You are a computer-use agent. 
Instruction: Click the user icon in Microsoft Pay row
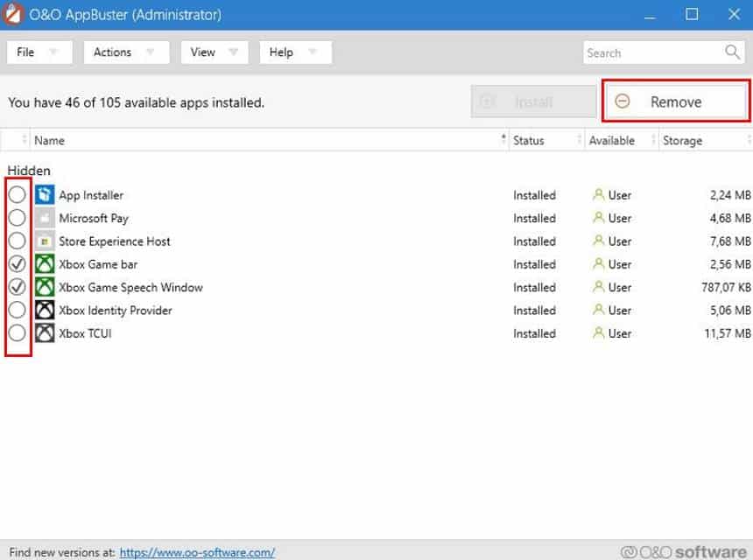pyautogui.click(x=598, y=218)
